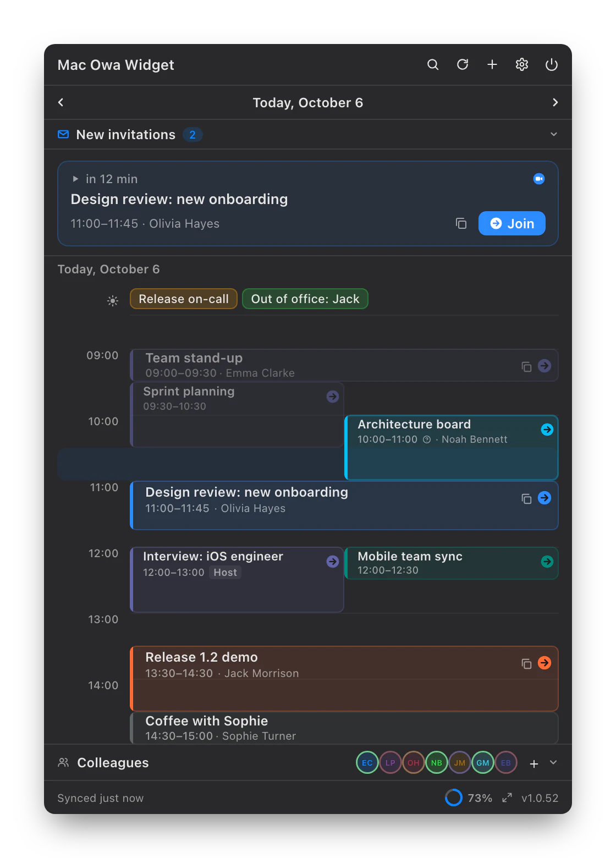Open settings gear icon
Viewport: 616px width, 858px height.
pyautogui.click(x=522, y=65)
